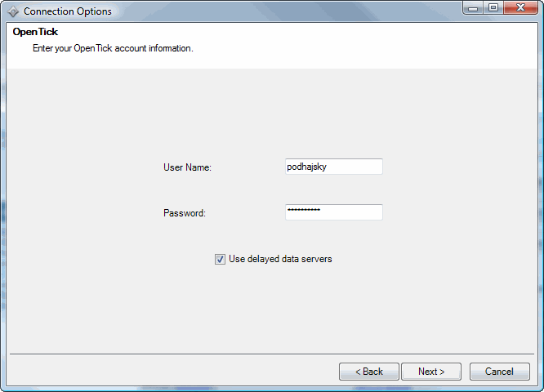Go to previous step with Back
Viewport: 544px width, 392px height.
coord(369,372)
